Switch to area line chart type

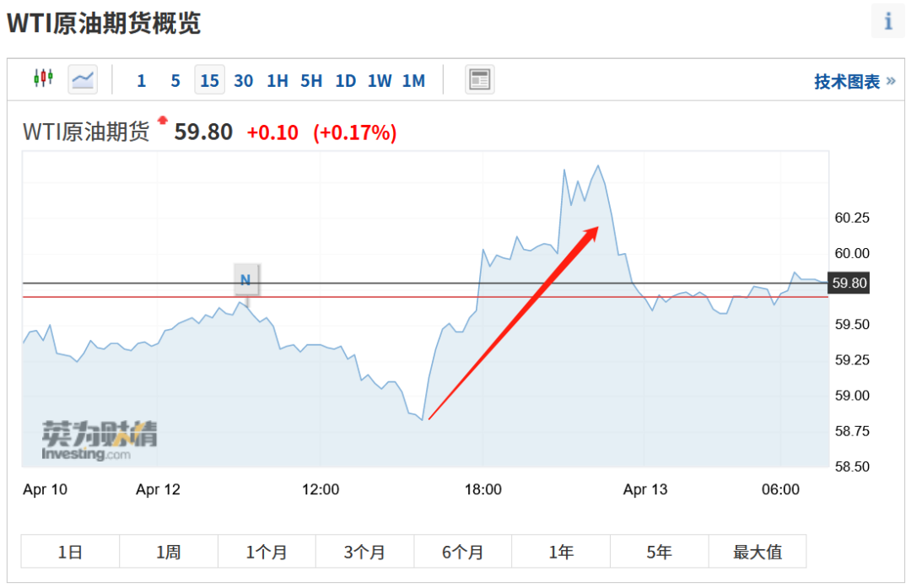(x=83, y=79)
